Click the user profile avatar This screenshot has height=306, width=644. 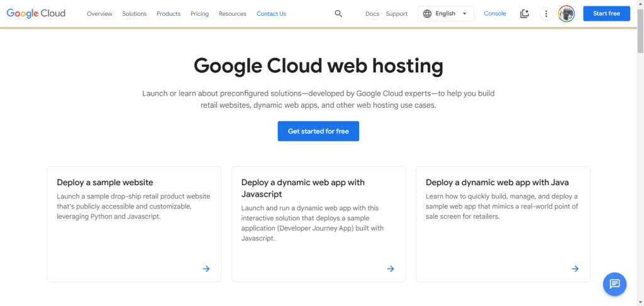[567, 14]
